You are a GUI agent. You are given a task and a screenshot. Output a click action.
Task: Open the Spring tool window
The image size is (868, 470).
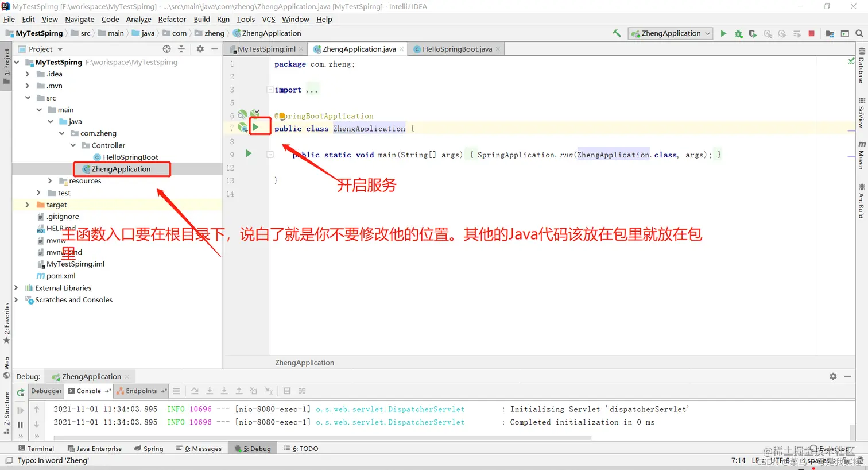point(149,449)
